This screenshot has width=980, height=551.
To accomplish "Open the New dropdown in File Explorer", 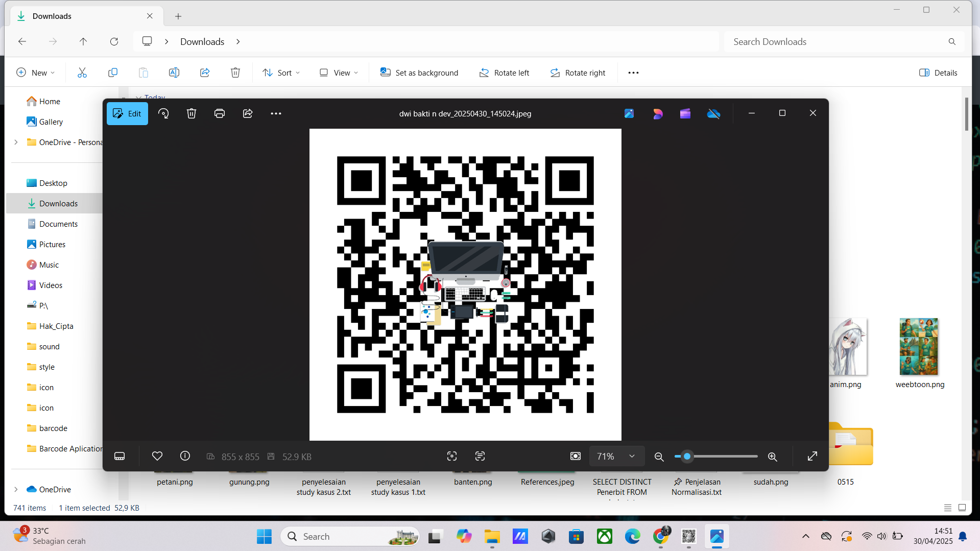I will [36, 73].
